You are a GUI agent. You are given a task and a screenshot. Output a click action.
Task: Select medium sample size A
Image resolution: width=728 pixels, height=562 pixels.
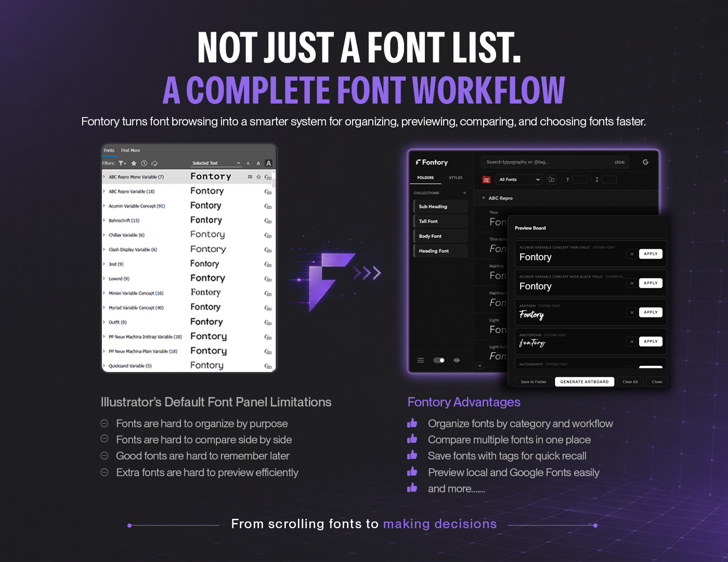click(258, 163)
